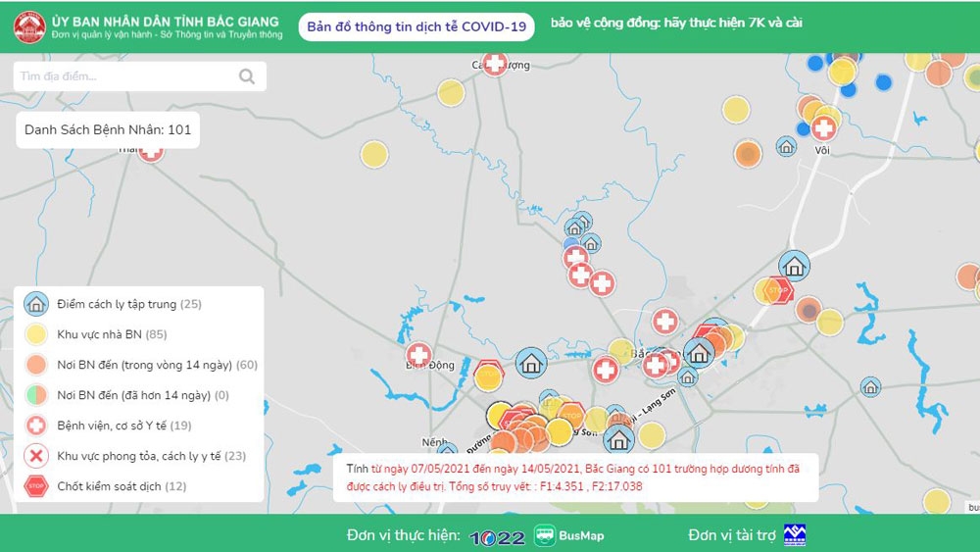Screen dimensions: 980x552
Task: Click the hospital marker at Bến Động
Action: (418, 355)
